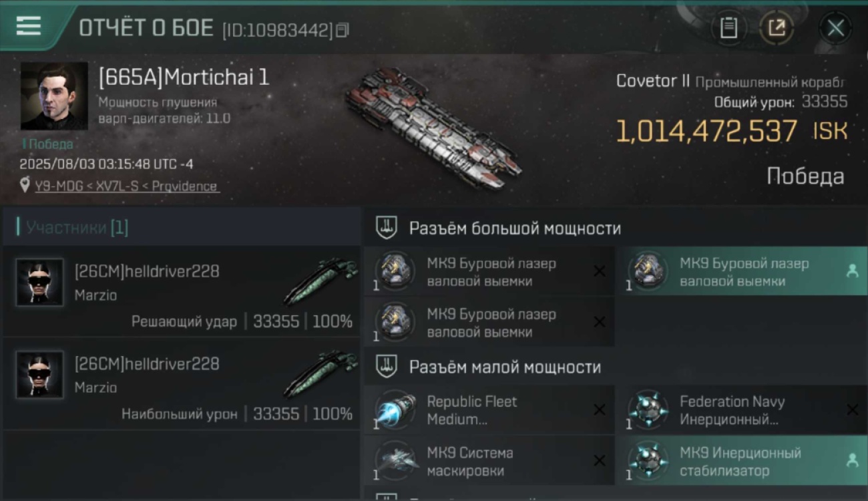This screenshot has width=868, height=501.
Task: Copy the battle report ID
Action: tap(343, 30)
